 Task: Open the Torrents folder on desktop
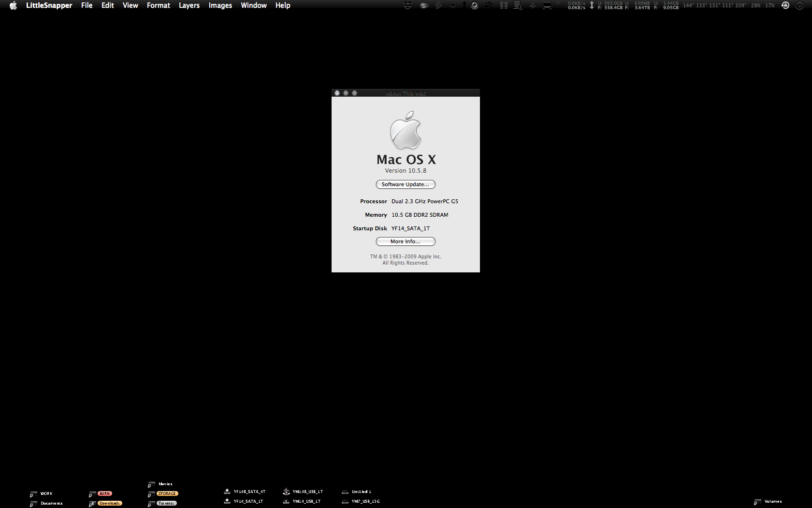pyautogui.click(x=162, y=503)
